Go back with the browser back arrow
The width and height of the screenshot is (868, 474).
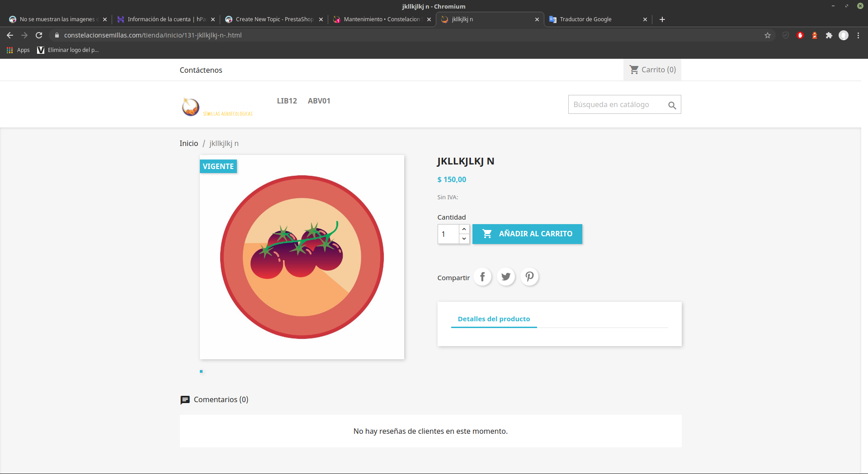(x=10, y=35)
